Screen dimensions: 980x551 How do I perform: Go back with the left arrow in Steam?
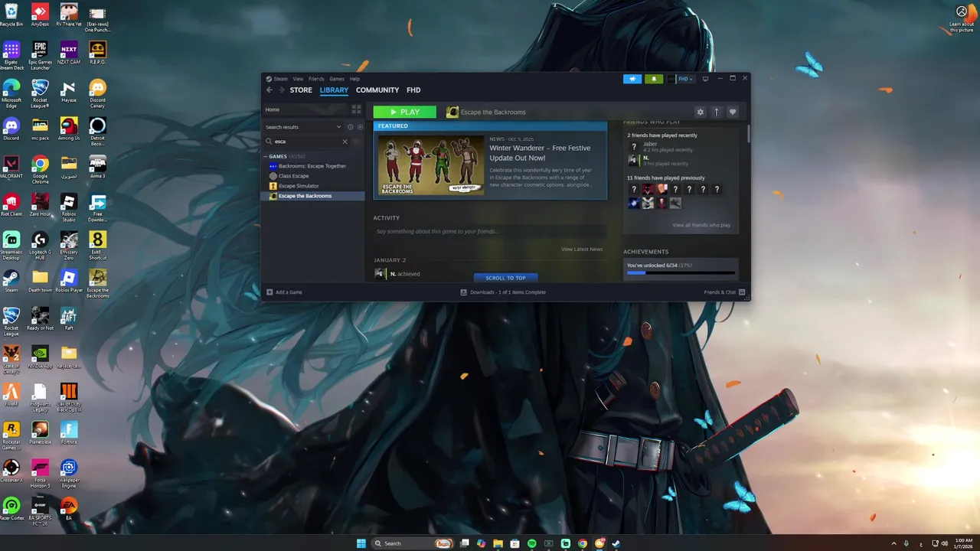(x=269, y=90)
